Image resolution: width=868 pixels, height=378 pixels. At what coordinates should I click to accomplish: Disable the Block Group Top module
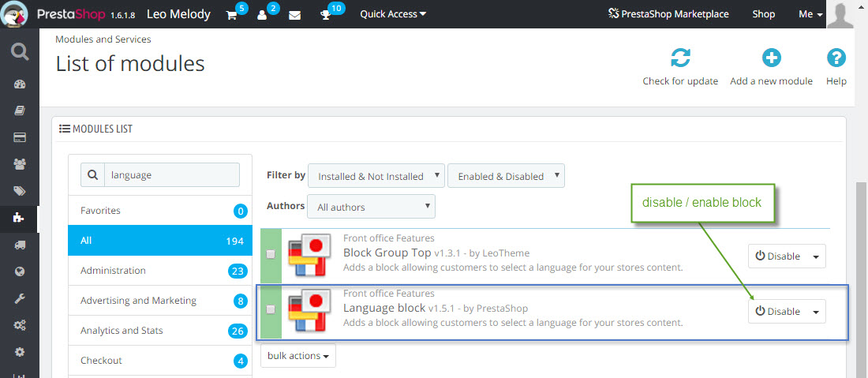[x=778, y=256]
